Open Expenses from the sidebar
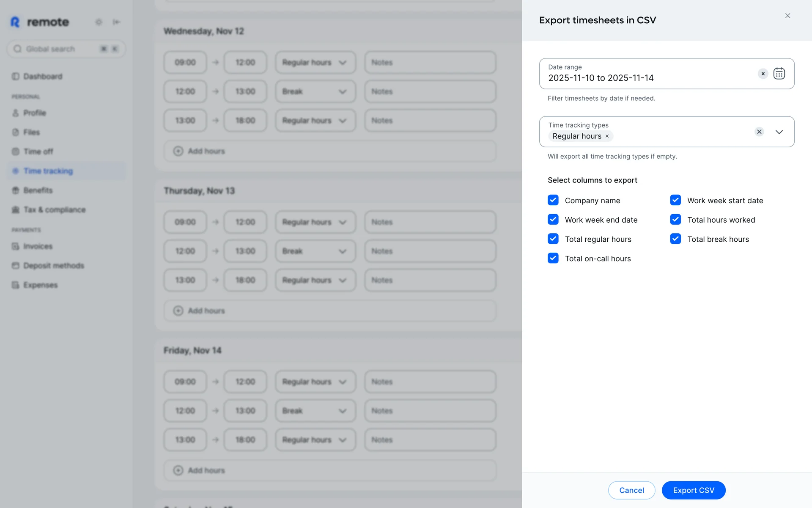The height and width of the screenshot is (508, 812). 40,285
